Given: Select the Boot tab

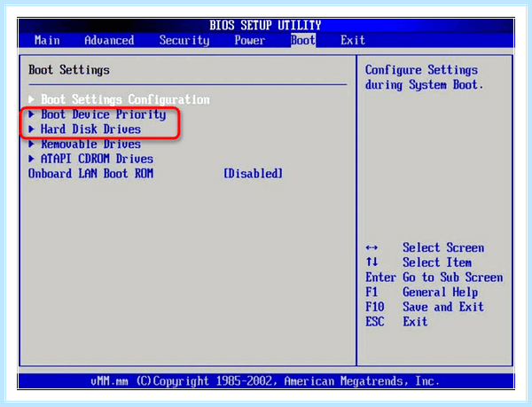Looking at the screenshot, I should pyautogui.click(x=303, y=41).
